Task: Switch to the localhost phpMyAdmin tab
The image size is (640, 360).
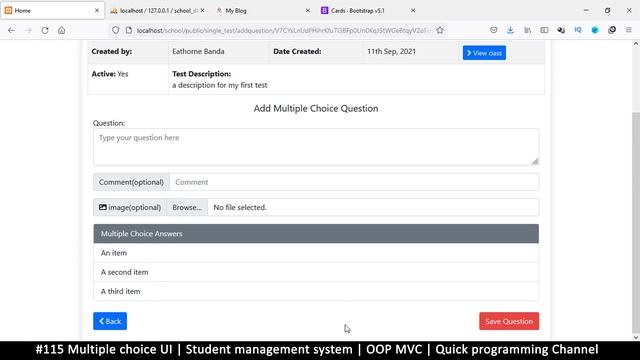Action: click(x=157, y=11)
